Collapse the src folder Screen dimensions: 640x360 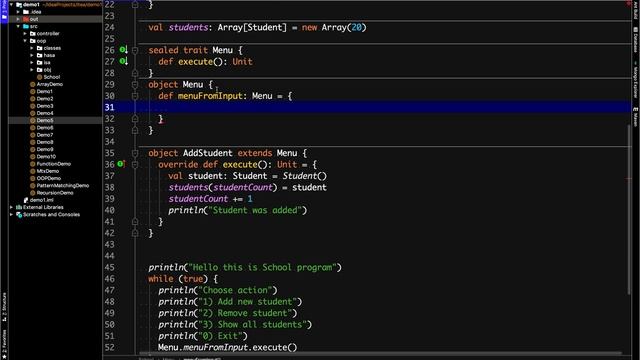tap(18, 26)
